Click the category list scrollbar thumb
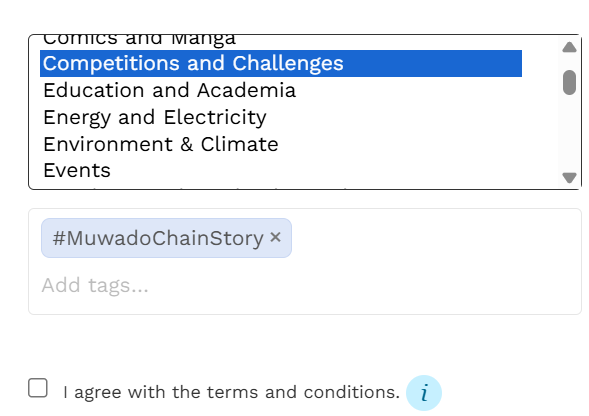The image size is (589, 416). (x=569, y=82)
